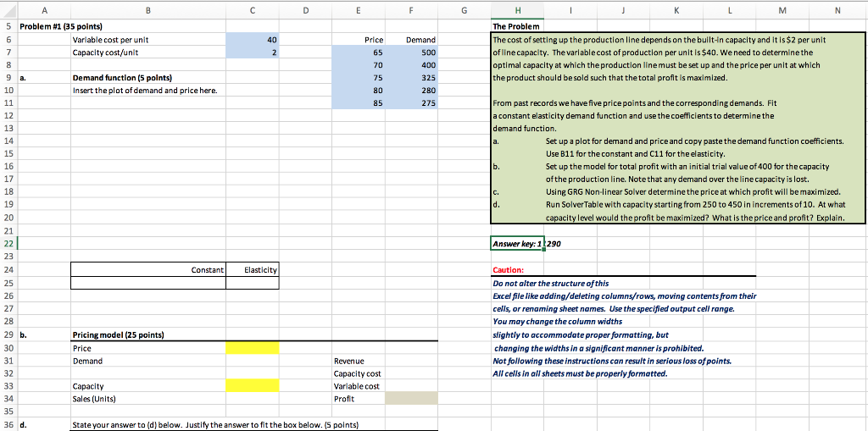Select price value 70
The height and width of the screenshot is (431, 868).
click(359, 64)
